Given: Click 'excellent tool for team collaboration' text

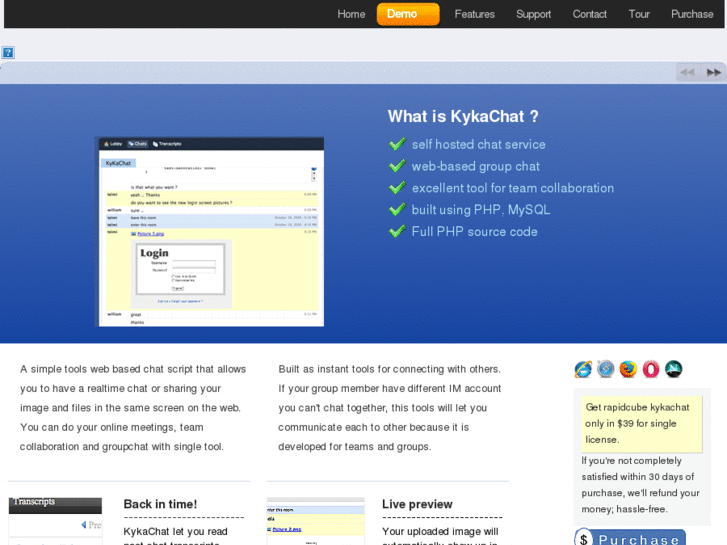Looking at the screenshot, I should pos(513,188).
